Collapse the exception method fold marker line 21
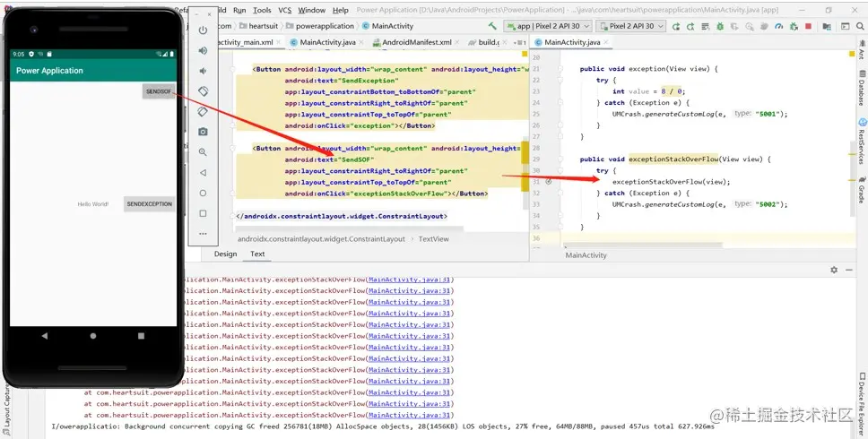 point(560,69)
